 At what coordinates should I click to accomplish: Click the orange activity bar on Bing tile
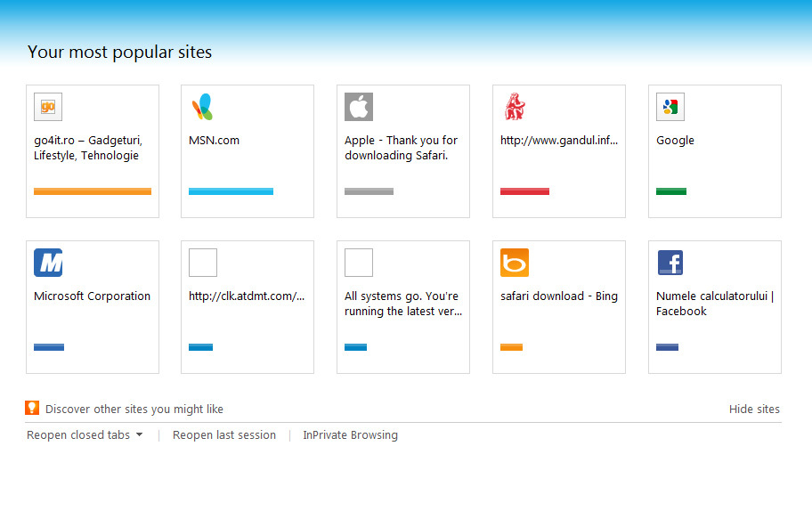pos(512,347)
